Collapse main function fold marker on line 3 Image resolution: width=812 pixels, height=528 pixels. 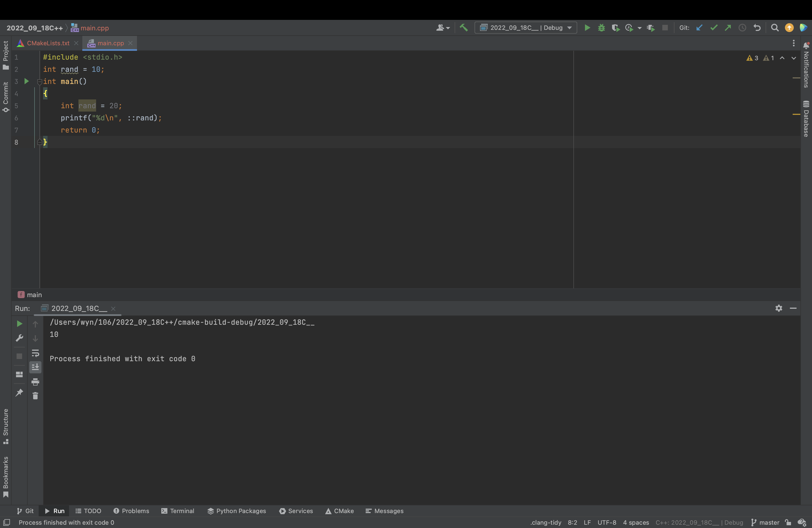(39, 81)
